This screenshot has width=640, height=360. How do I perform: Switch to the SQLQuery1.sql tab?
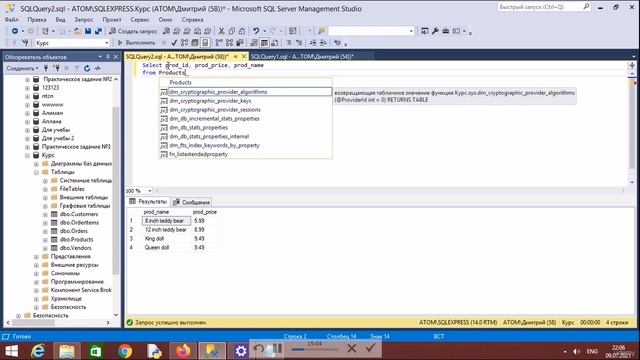coord(302,57)
